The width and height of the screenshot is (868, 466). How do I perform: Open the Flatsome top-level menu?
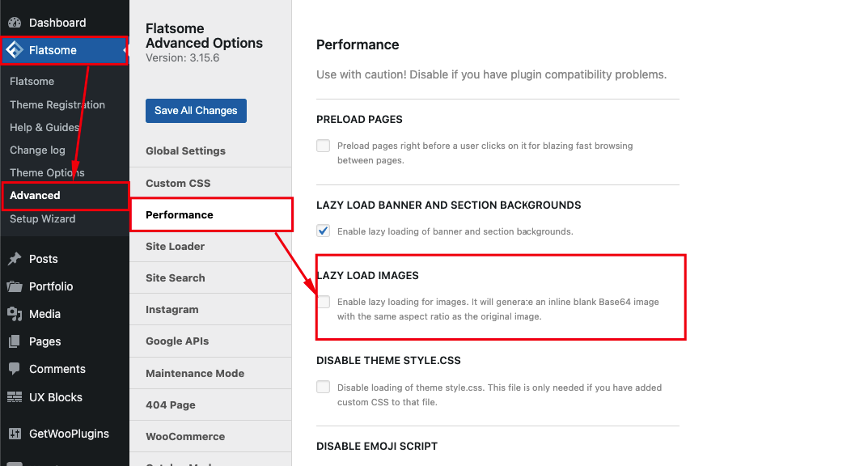coord(64,50)
